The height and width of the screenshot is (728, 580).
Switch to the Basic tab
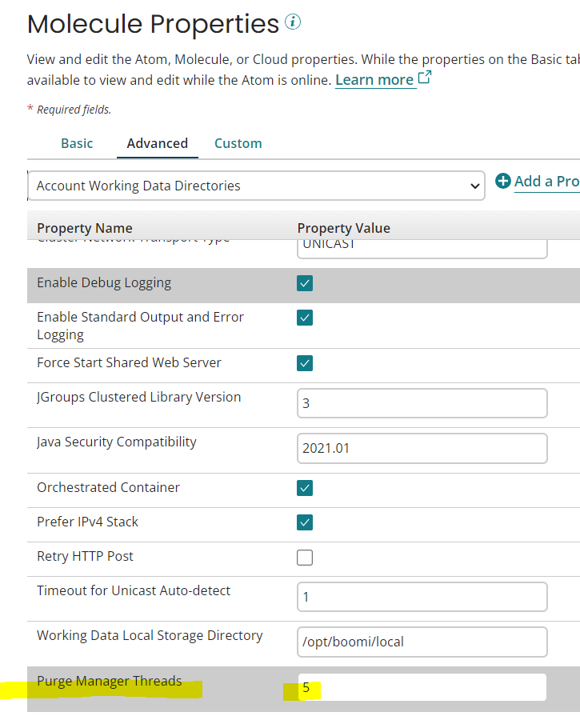tap(77, 143)
